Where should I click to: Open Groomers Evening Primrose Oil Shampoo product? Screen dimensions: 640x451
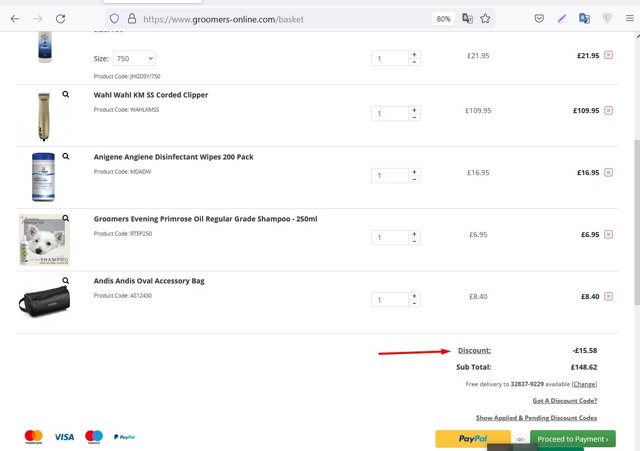point(205,219)
